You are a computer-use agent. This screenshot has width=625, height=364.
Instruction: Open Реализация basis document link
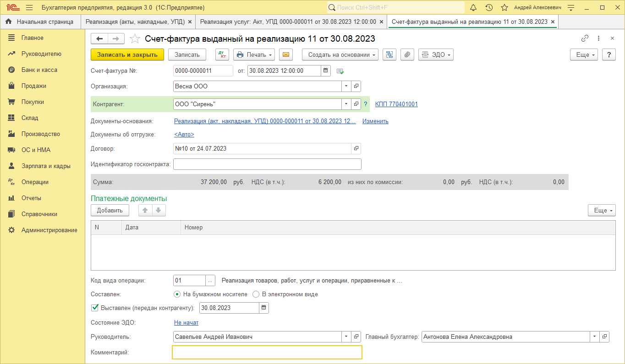pyautogui.click(x=265, y=121)
